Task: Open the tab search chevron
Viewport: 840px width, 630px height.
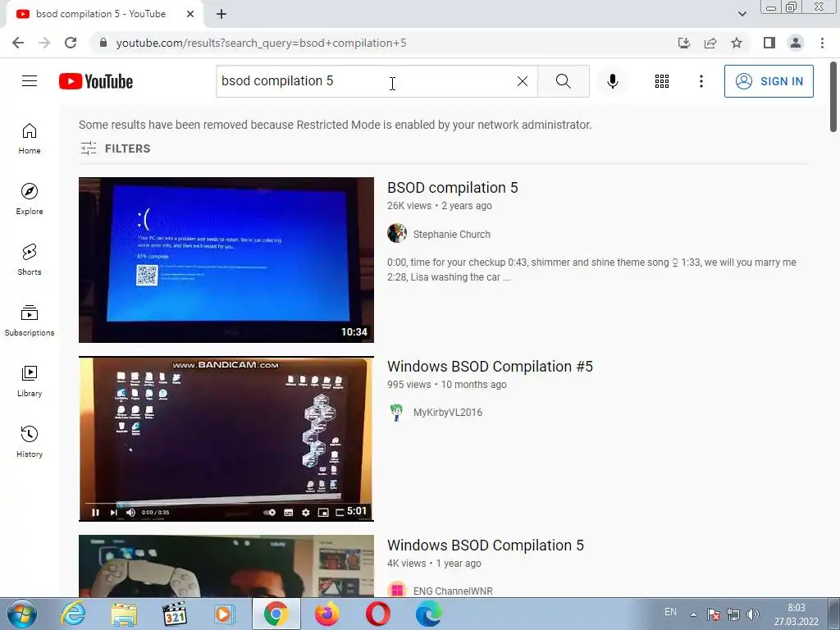Action: click(x=742, y=14)
